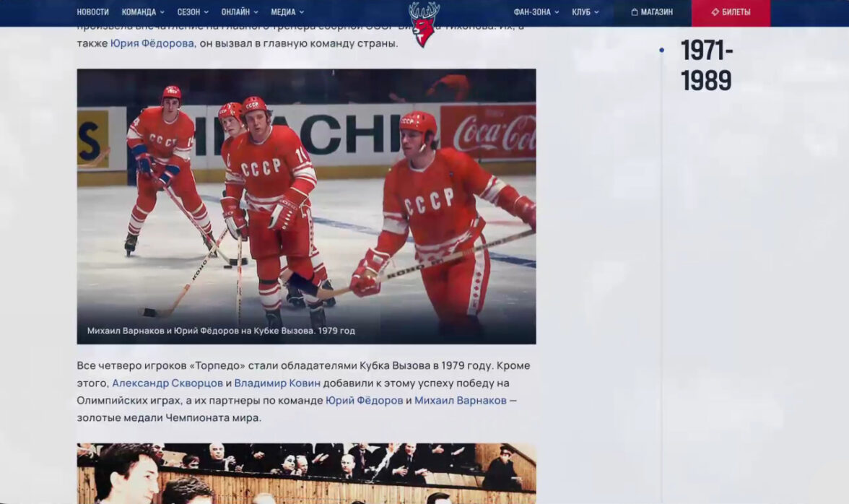Click the 1979 Challenge Cup hockey photo
The width and height of the screenshot is (849, 504).
tap(306, 206)
